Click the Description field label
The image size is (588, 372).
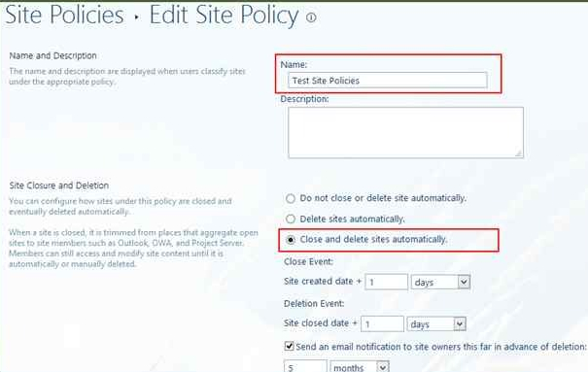304,99
